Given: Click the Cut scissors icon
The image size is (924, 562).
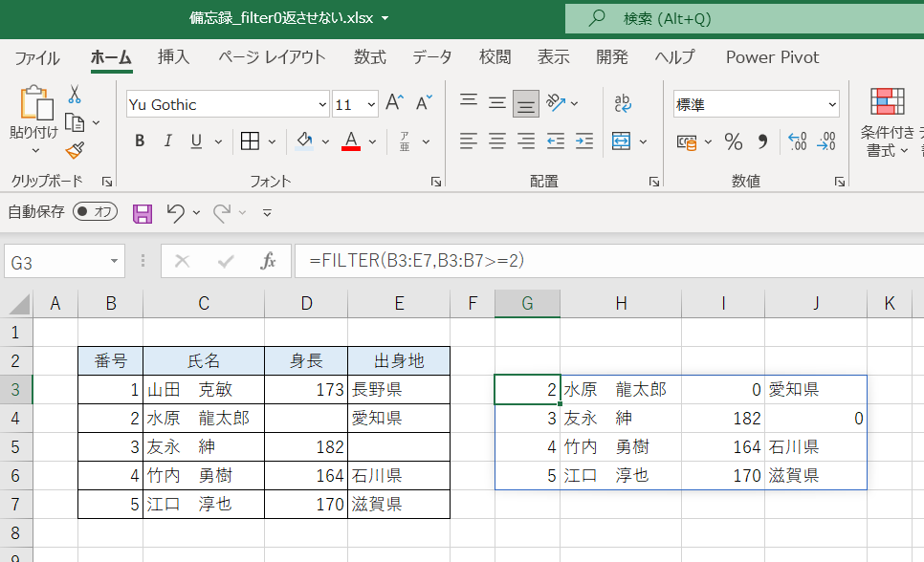Looking at the screenshot, I should pos(75,95).
